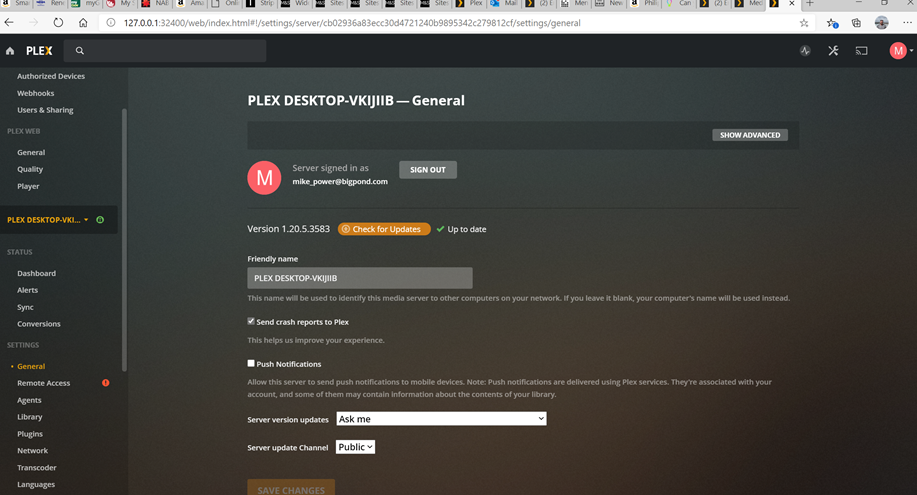Open Conversions in the sidebar

pos(39,324)
